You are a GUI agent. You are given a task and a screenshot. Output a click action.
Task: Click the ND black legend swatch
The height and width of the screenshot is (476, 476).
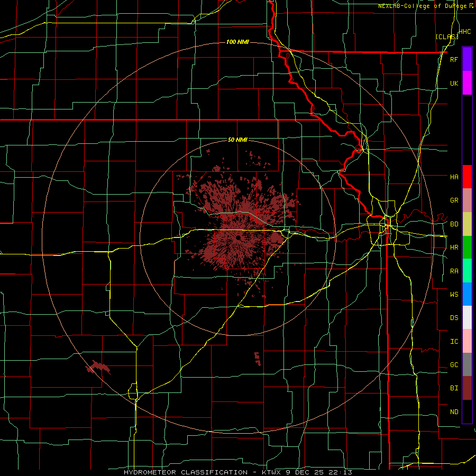pos(467,411)
